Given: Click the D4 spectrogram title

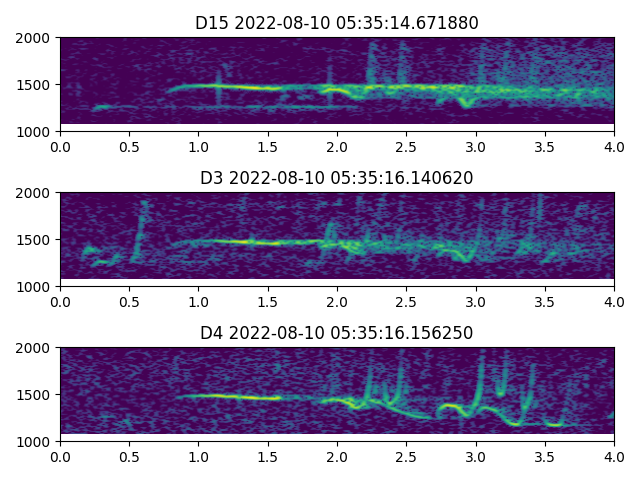Looking at the screenshot, I should (337, 333).
